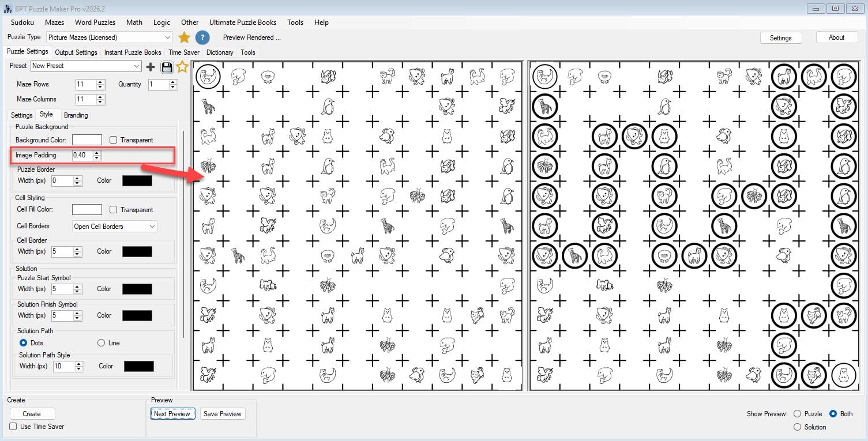This screenshot has width=868, height=441.
Task: Open the Preset dropdown list
Action: pos(137,66)
